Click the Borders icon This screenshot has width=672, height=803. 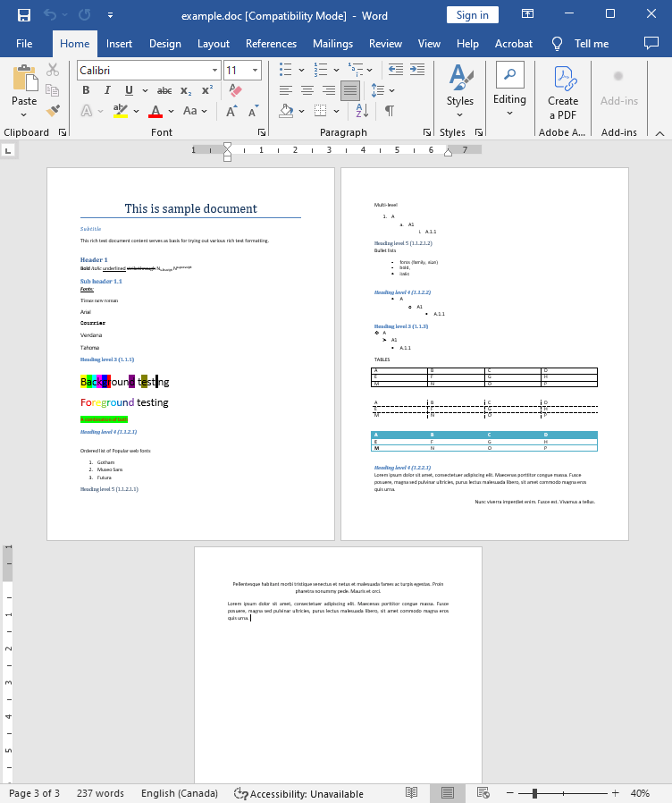click(321, 111)
